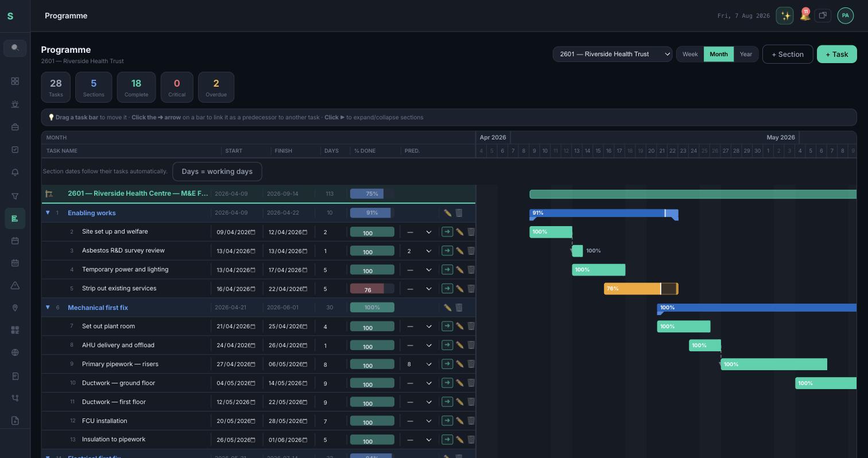This screenshot has height=458, width=868.
Task: Open predecessor dropdown for Strip out existing services
Action: point(419,289)
